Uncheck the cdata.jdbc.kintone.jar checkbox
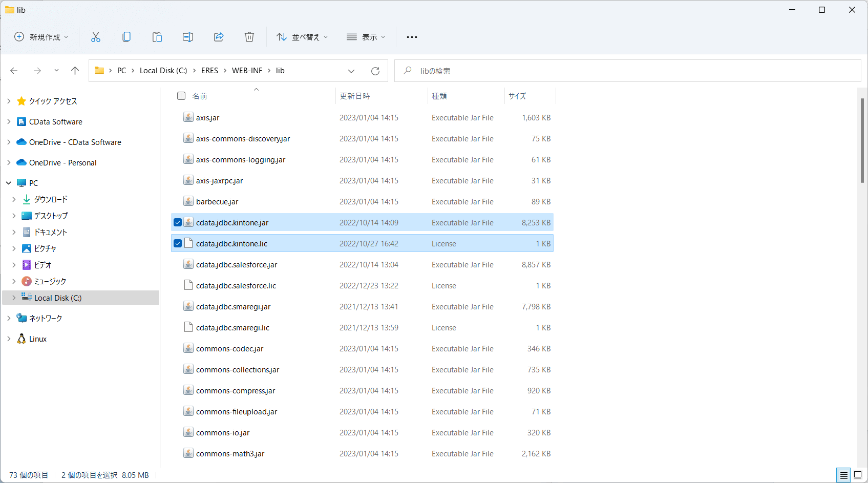Screen dimensions: 868x483 (178, 222)
